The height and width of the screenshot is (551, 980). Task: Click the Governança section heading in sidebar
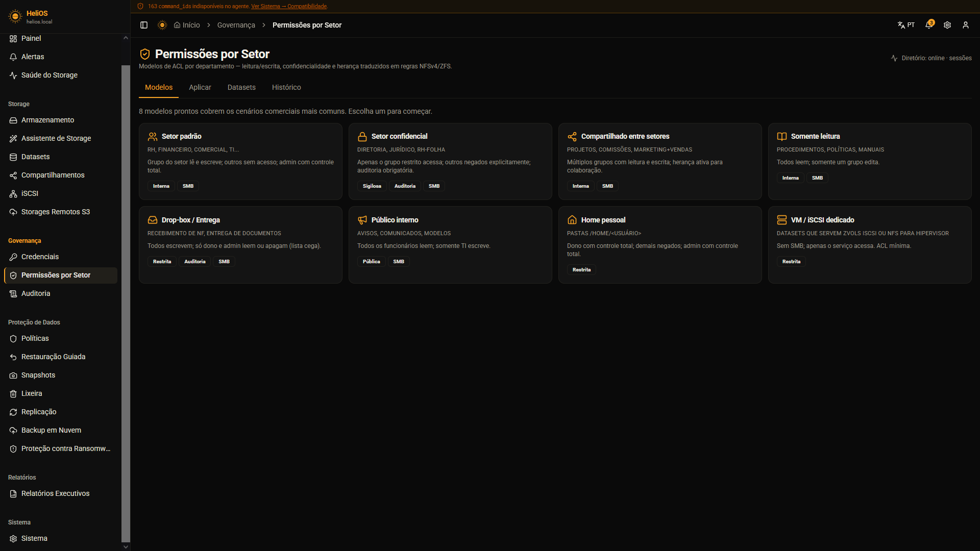[24, 241]
